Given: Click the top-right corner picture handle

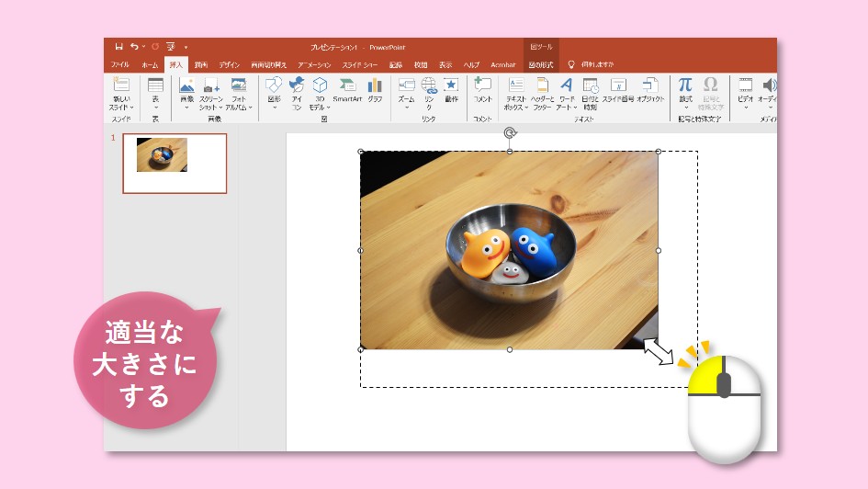Looking at the screenshot, I should (659, 151).
